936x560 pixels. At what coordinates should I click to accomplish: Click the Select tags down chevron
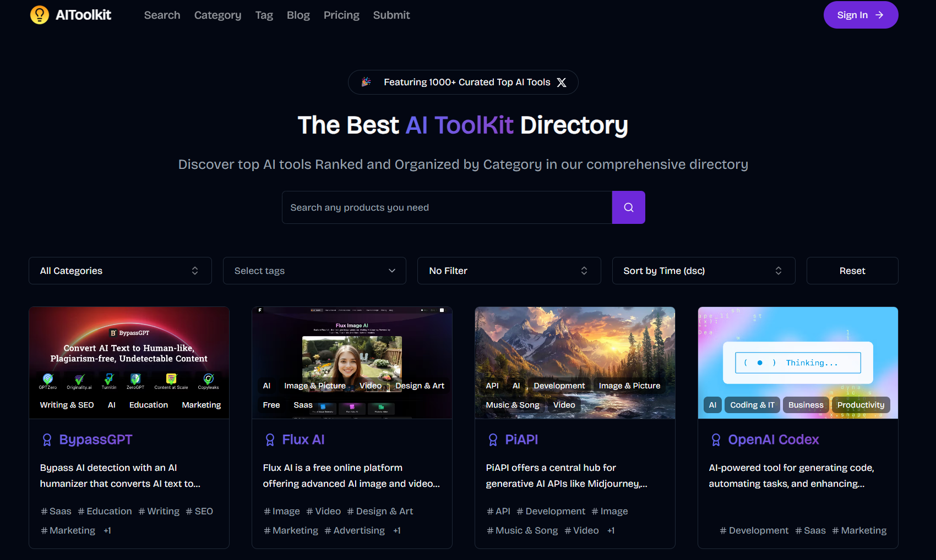pos(392,271)
